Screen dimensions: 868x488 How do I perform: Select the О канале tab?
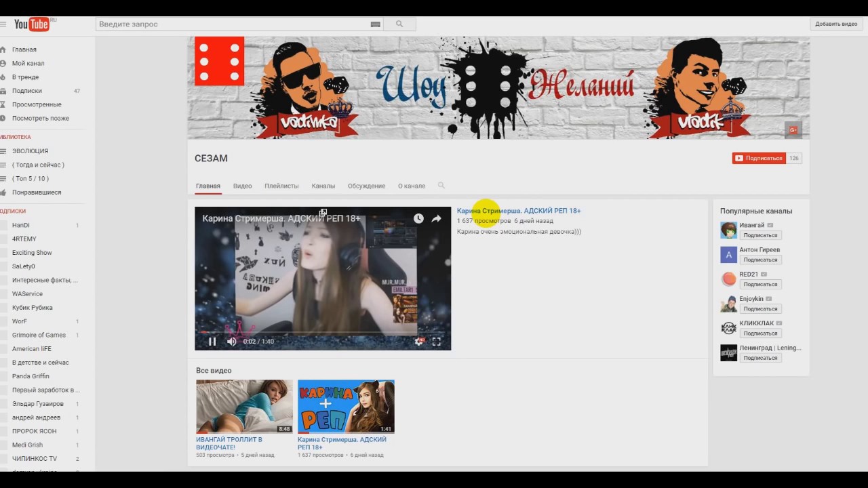[x=412, y=186]
